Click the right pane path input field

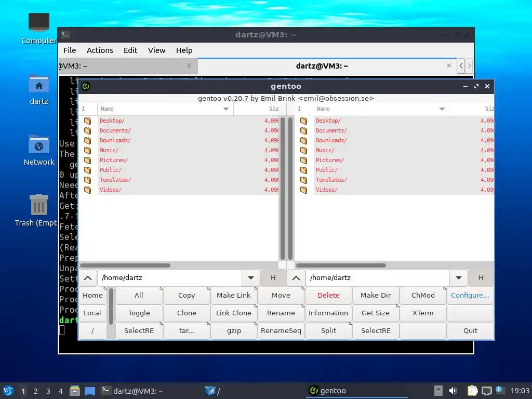click(x=378, y=278)
